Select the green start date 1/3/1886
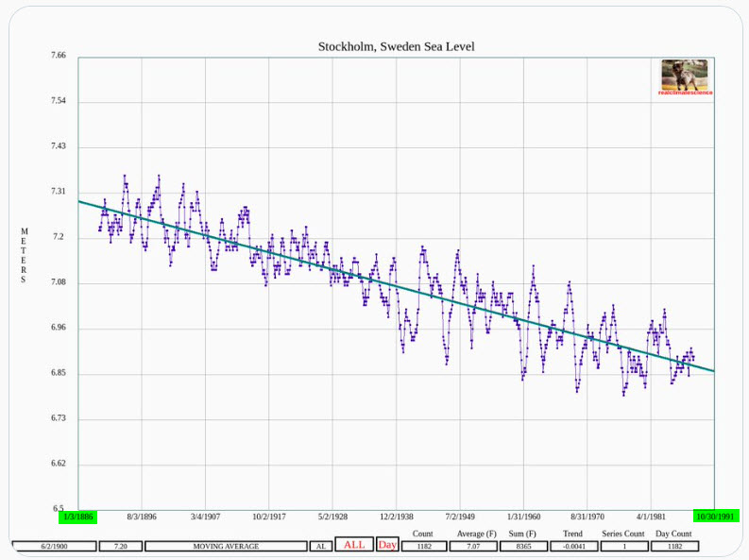Screen dimensions: 749x560 tap(77, 517)
